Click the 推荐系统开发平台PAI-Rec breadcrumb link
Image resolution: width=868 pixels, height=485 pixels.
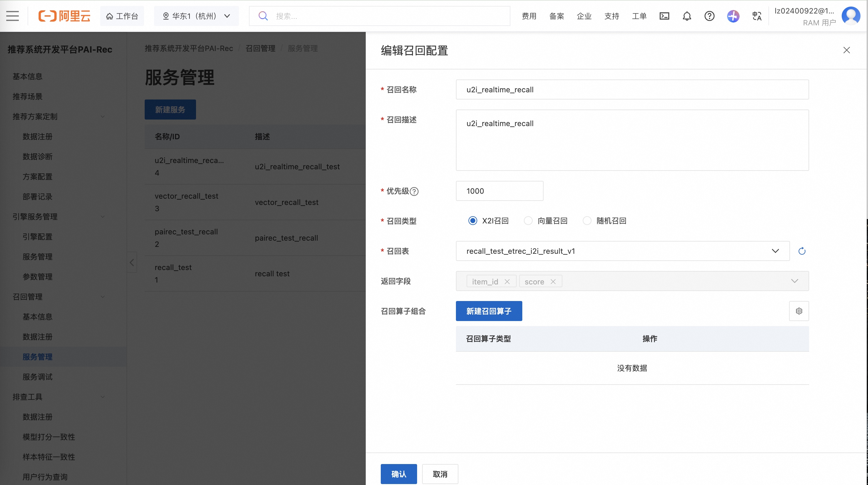click(189, 48)
